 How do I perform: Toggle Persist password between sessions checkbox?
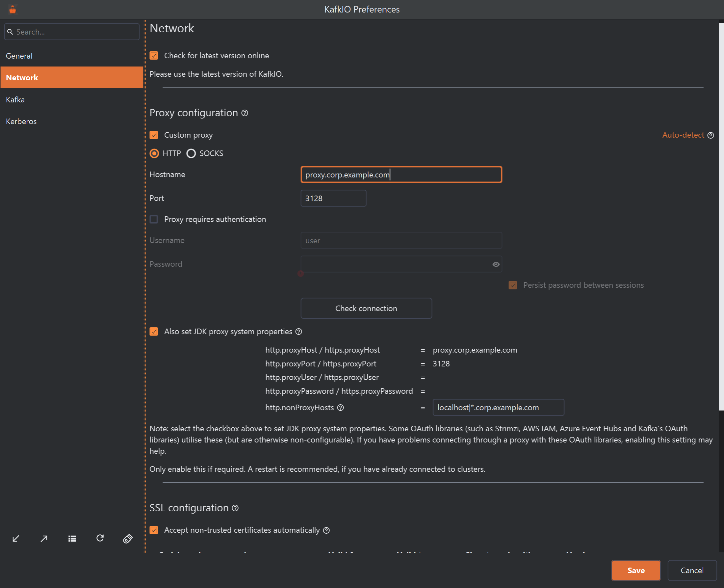coord(513,285)
